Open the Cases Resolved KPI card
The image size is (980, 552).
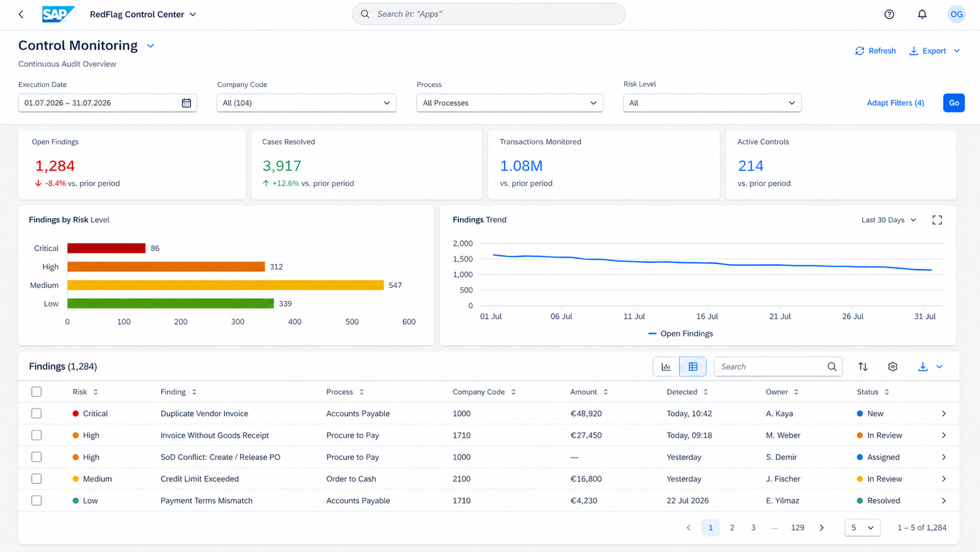click(366, 165)
